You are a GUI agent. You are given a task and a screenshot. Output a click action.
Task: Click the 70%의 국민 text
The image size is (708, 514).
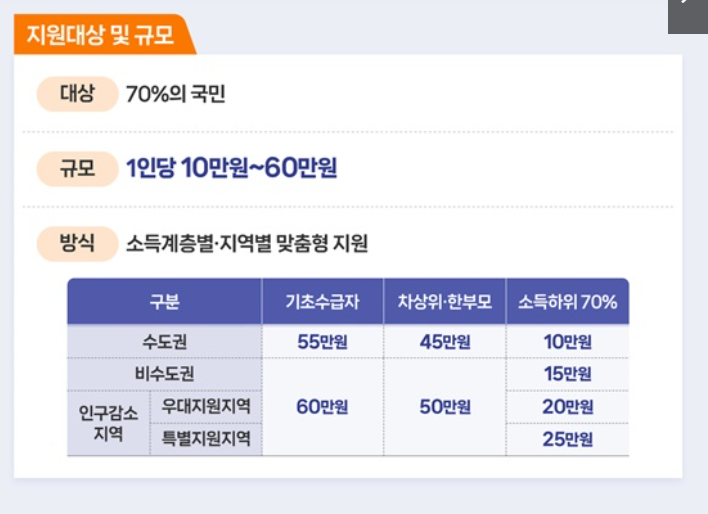click(x=176, y=94)
